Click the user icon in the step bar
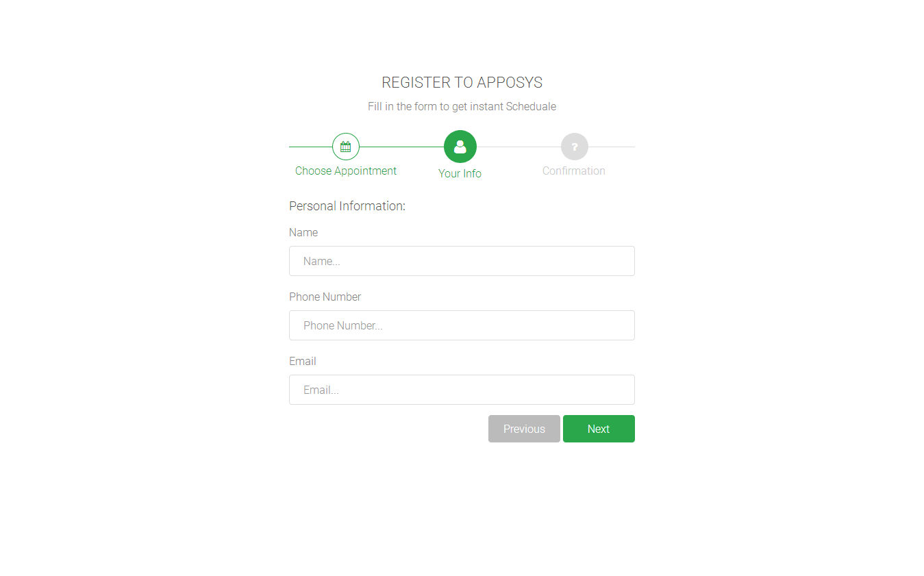The image size is (924, 576). point(460,147)
